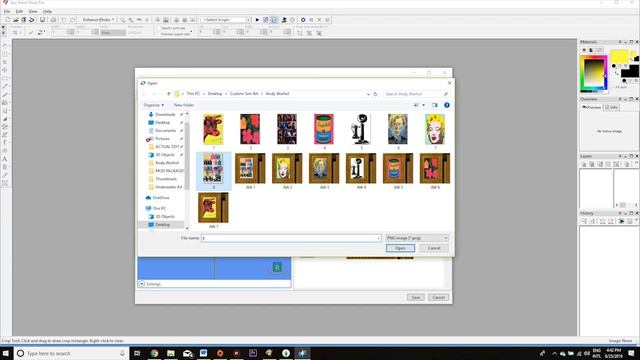Click the taskbar search box
640x360 pixels.
pyautogui.click(x=71, y=353)
